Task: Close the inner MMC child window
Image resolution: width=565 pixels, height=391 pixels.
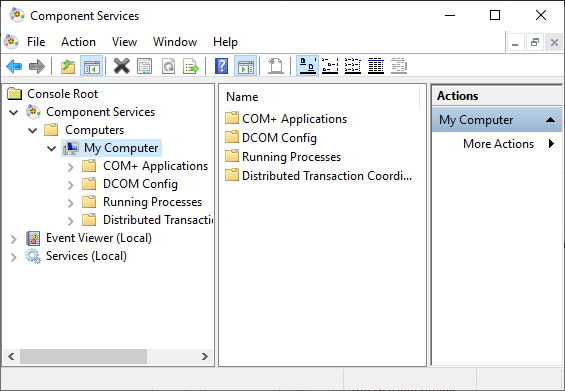Action: (x=554, y=43)
